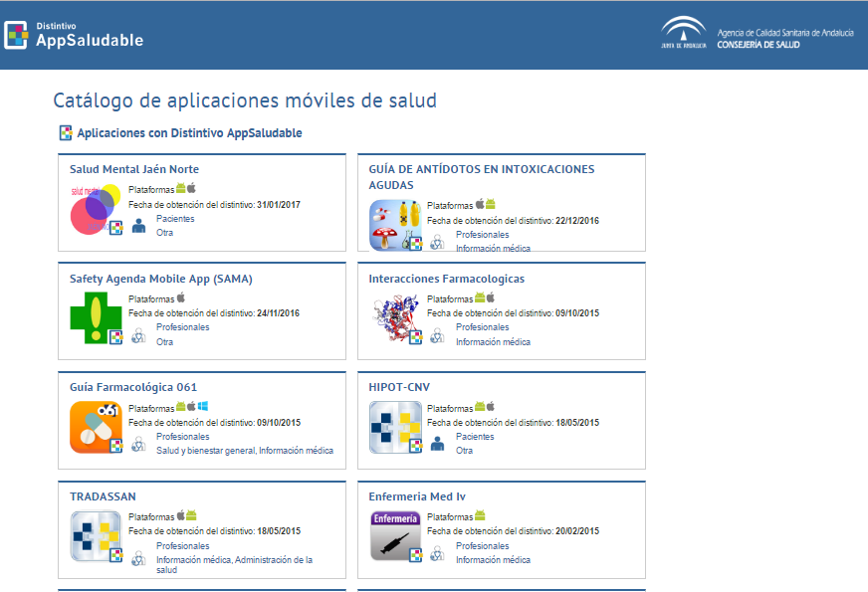Screen dimensions: 868x592
Task: Click the Windows platform icon in Guía Farmacológica card
Action: 203,406
